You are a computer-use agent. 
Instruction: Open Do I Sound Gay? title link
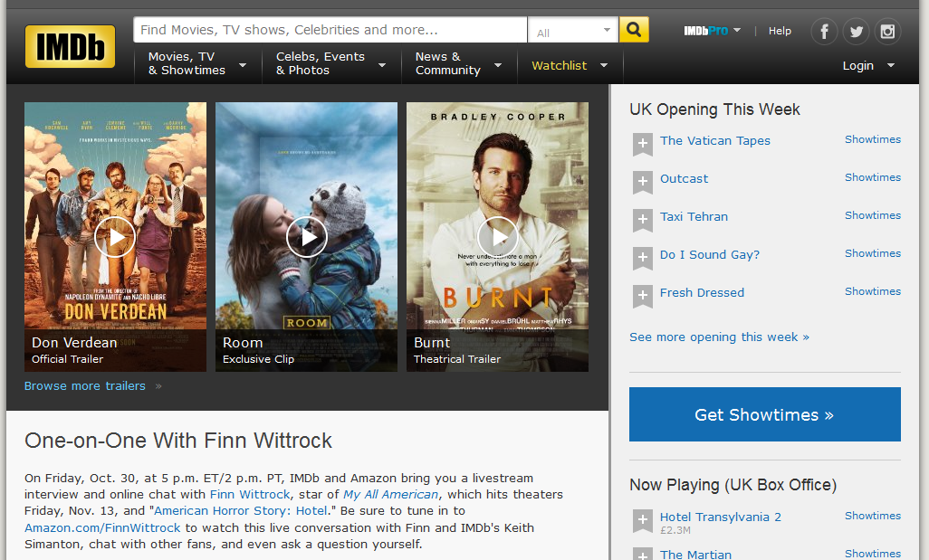710,254
